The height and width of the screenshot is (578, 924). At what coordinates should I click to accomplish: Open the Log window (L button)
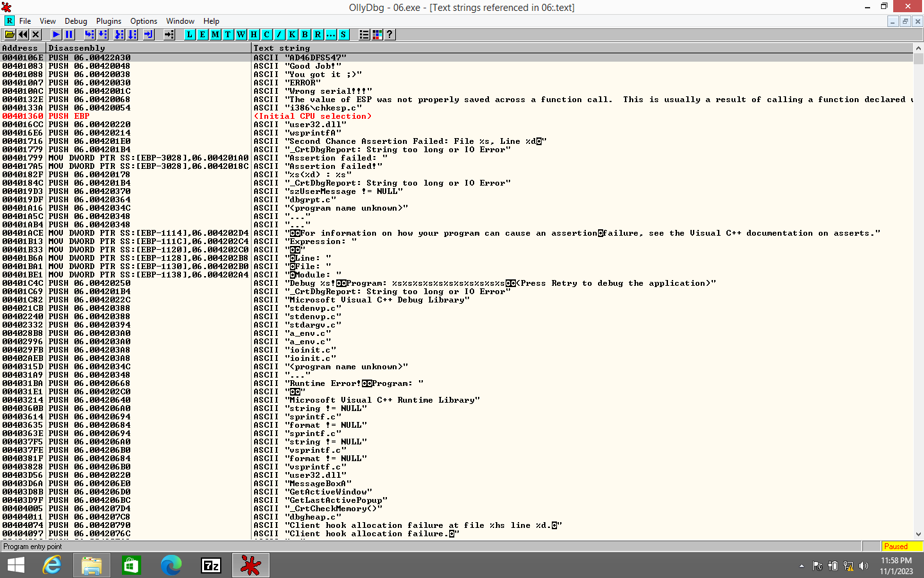click(190, 35)
